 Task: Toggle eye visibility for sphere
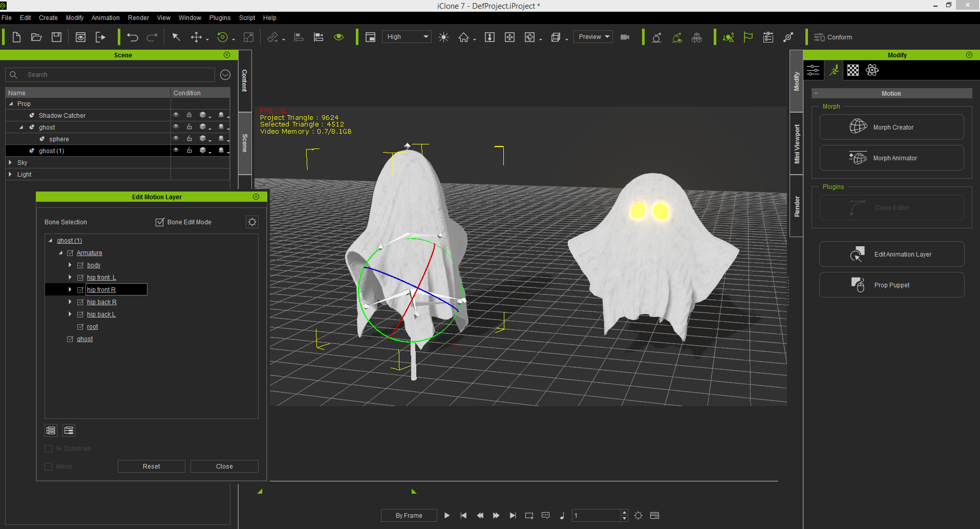(x=176, y=138)
